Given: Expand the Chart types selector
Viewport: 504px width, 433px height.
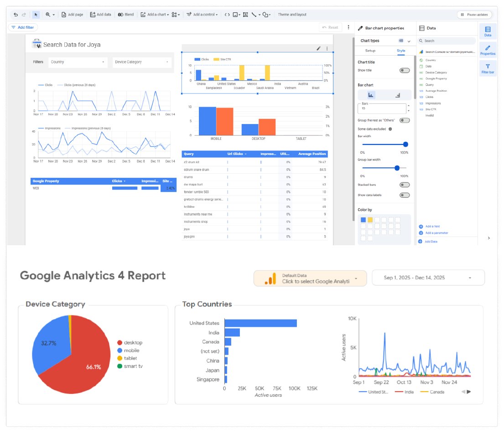Looking at the screenshot, I should click(385, 41).
